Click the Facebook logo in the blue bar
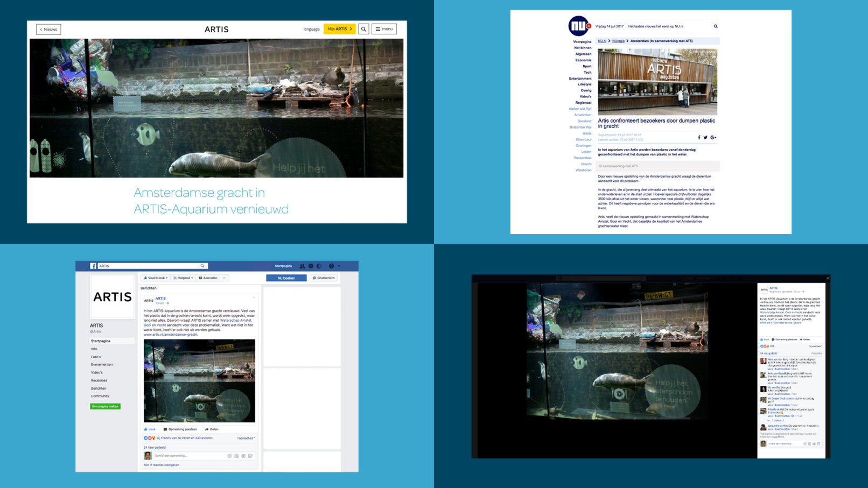The height and width of the screenshot is (488, 868). [93, 266]
